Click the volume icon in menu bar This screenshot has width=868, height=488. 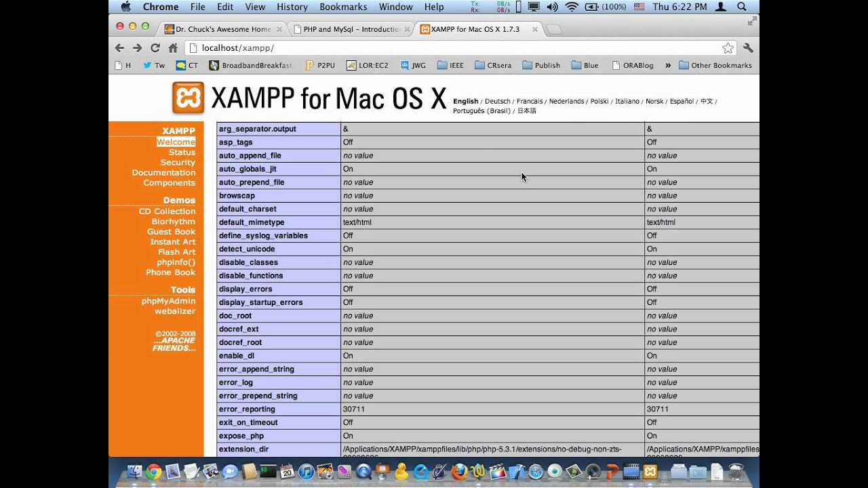tap(552, 7)
